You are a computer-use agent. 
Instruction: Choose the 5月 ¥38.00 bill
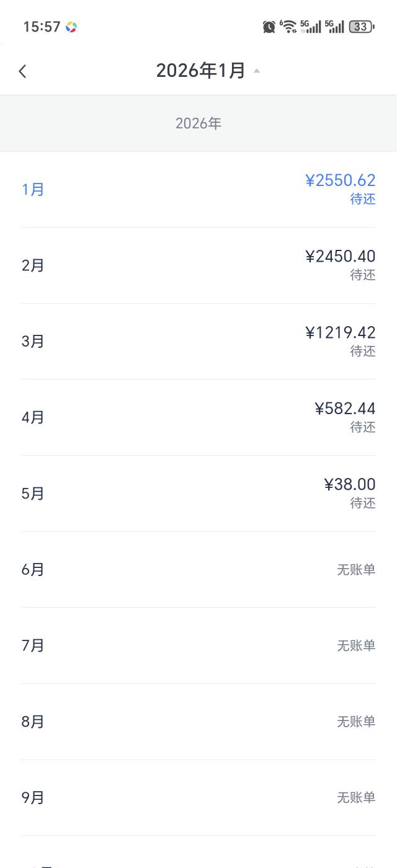point(198,494)
